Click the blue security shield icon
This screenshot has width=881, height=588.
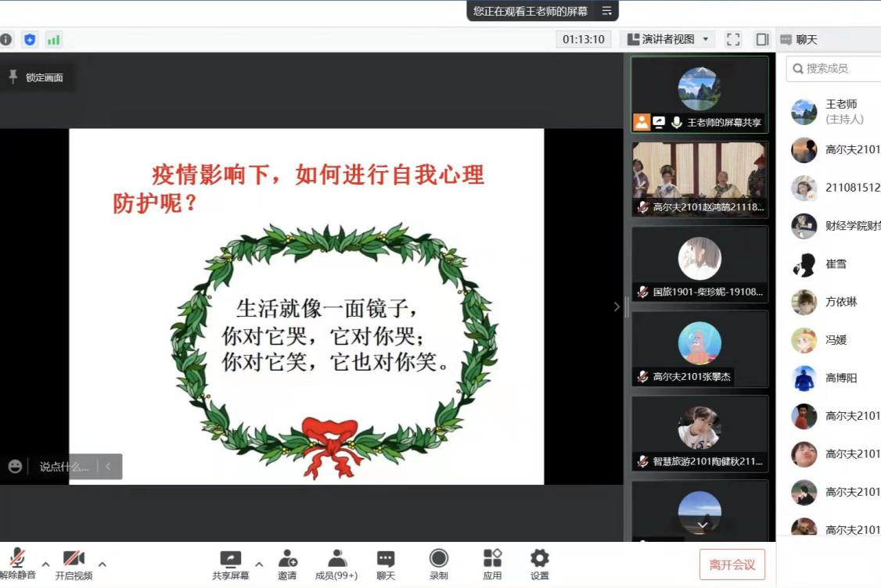[30, 39]
